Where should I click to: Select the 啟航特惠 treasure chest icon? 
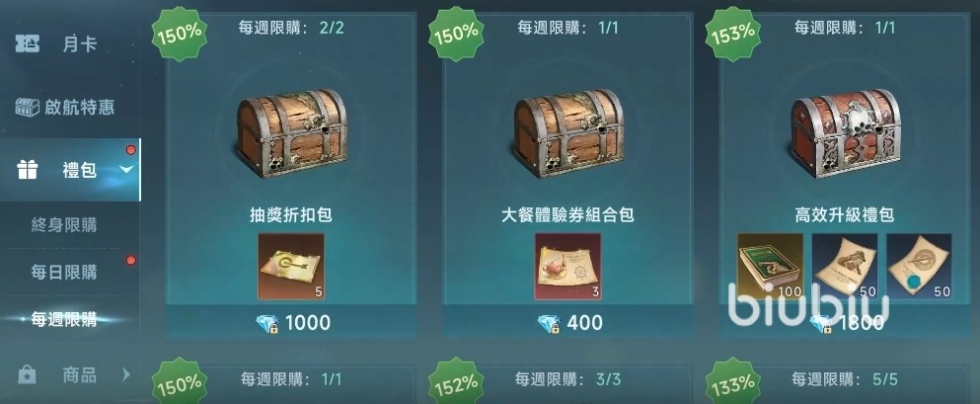(27, 107)
